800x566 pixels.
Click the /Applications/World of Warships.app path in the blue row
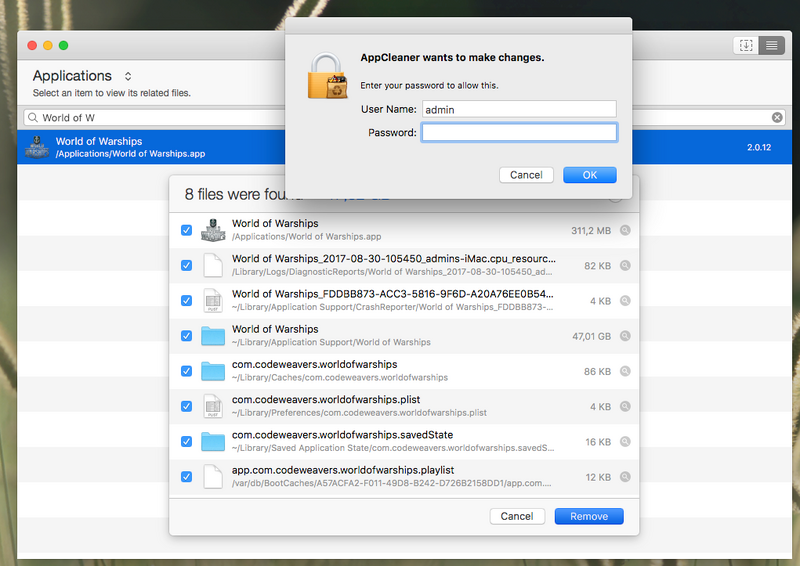[130, 154]
